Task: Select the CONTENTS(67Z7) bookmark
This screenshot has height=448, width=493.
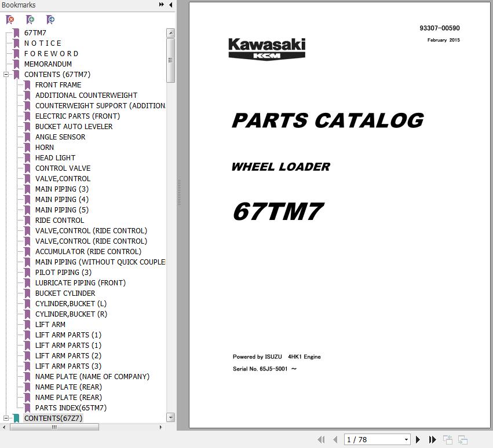Action: coord(53,418)
